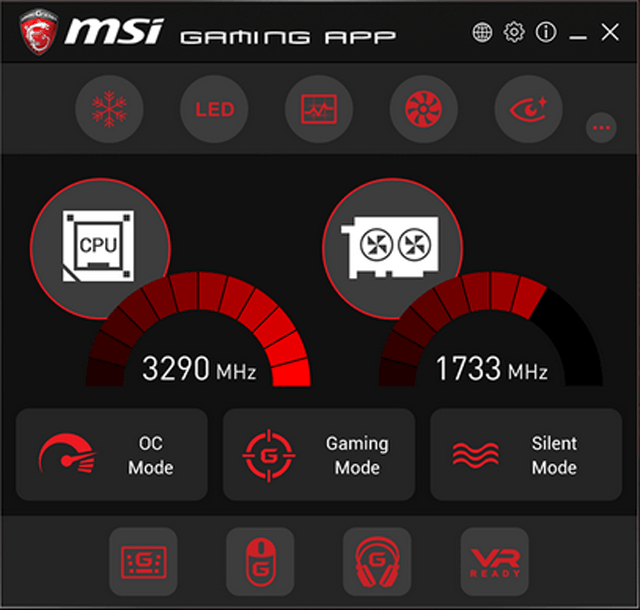Click the Zero Frozr fan icon
Image resolution: width=640 pixels, height=610 pixels.
[x=424, y=109]
